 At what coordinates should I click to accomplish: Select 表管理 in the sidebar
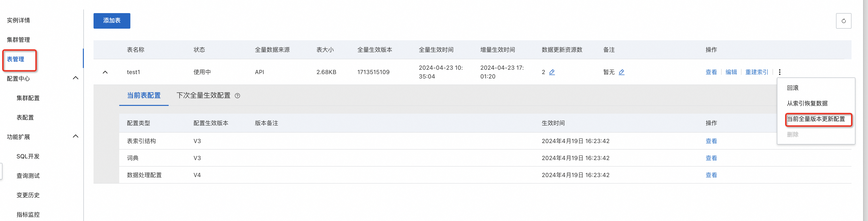16,59
